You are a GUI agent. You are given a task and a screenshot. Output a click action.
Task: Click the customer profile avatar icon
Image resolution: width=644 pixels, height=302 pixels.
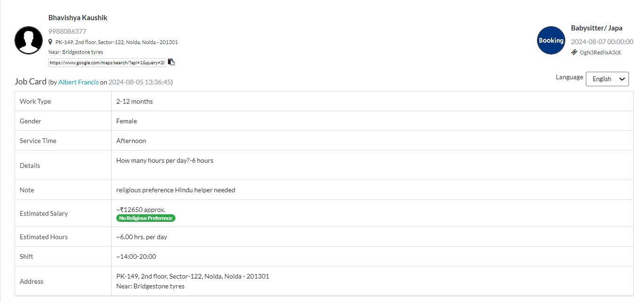tap(29, 40)
